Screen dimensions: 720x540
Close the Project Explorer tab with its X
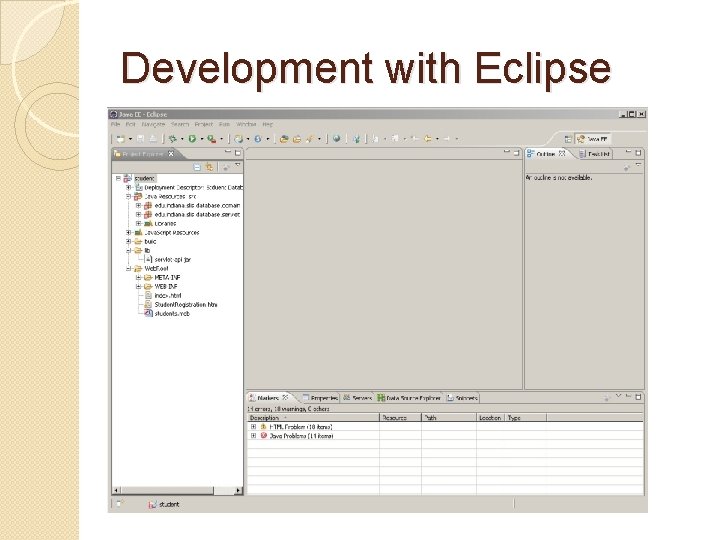pos(171,154)
